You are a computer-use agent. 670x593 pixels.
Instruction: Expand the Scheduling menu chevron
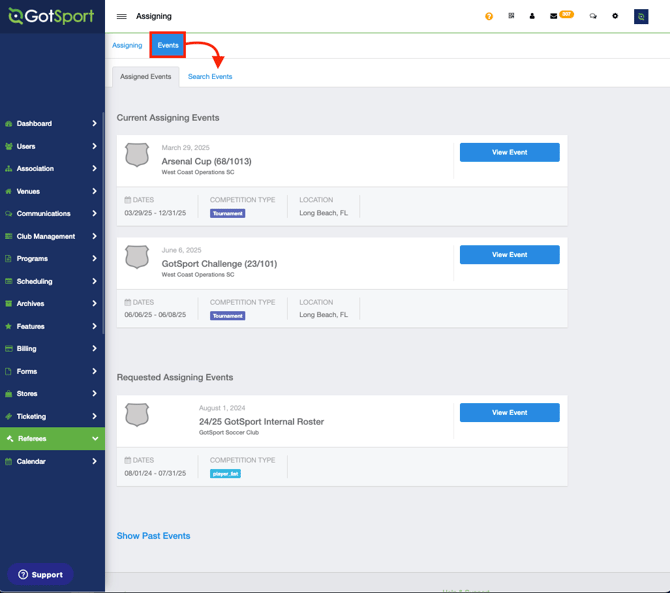point(94,281)
